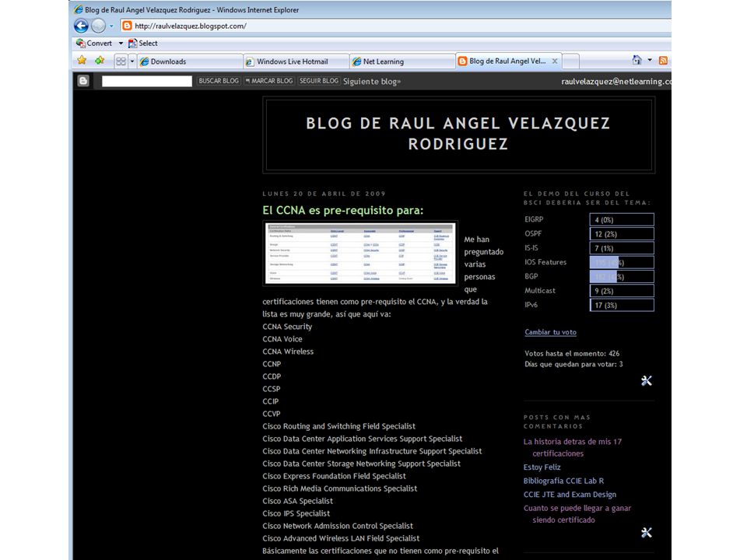The height and width of the screenshot is (560, 747).
Task: Click the OSPF poll option label
Action: pyautogui.click(x=533, y=234)
